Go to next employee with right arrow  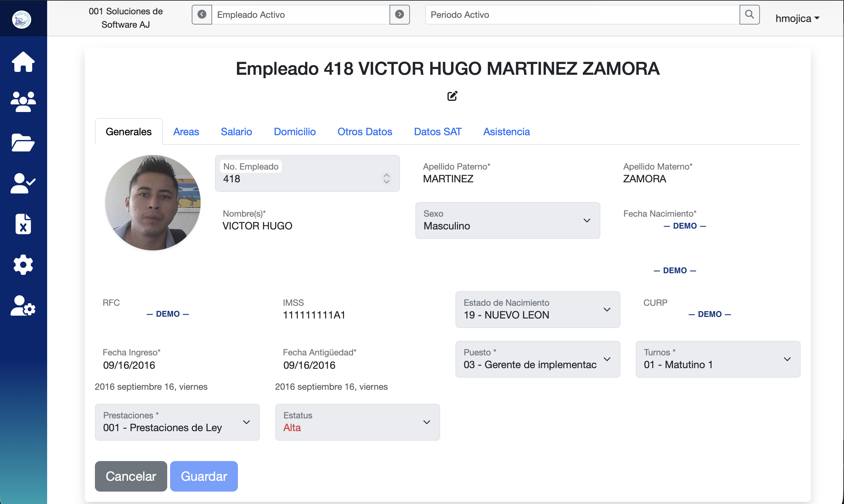click(399, 15)
